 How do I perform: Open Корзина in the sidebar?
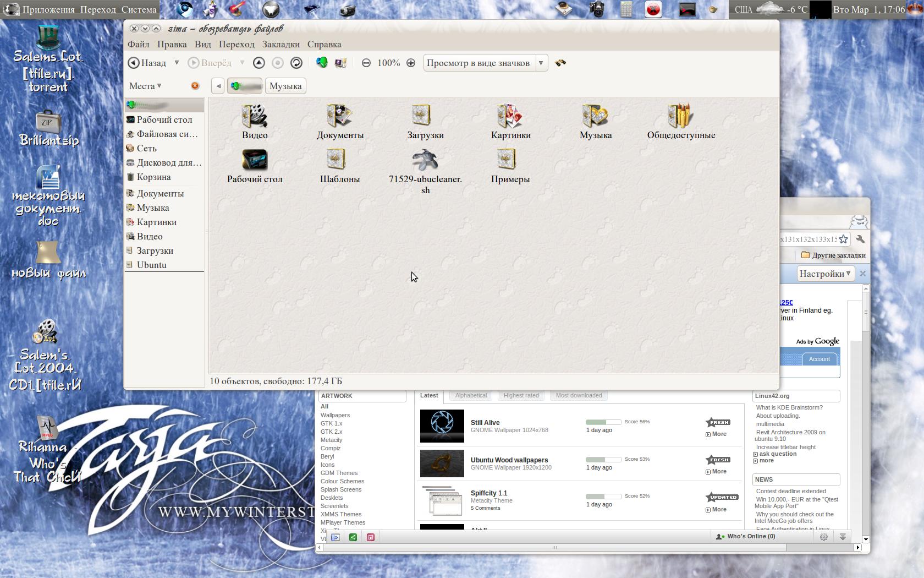coord(164,177)
